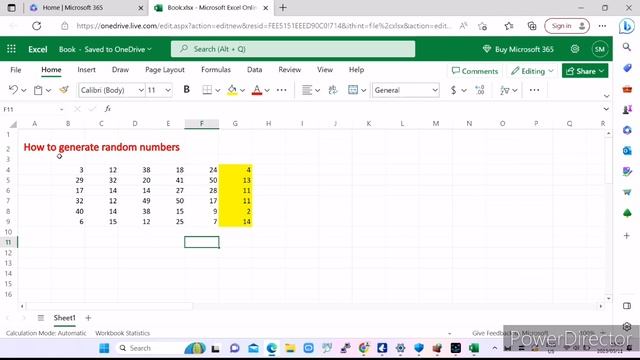Apply red font color
Viewport: 640px width, 360px height.
tap(257, 90)
